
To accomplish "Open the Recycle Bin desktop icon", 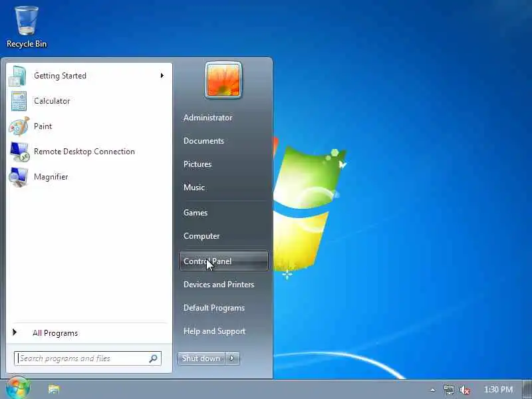I will pos(27,27).
